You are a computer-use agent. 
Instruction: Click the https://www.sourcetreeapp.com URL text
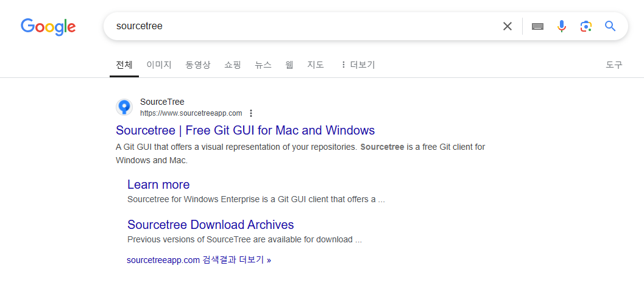point(191,113)
